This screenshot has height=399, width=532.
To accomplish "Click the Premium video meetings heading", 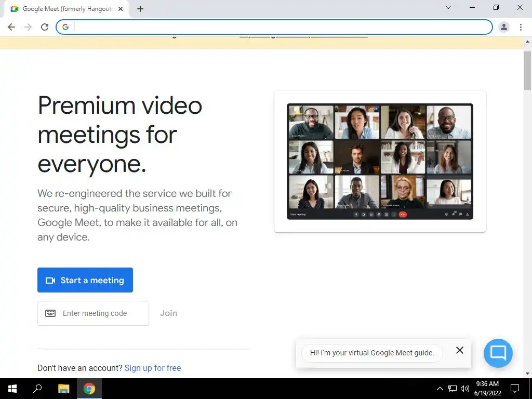I will coord(120,135).
